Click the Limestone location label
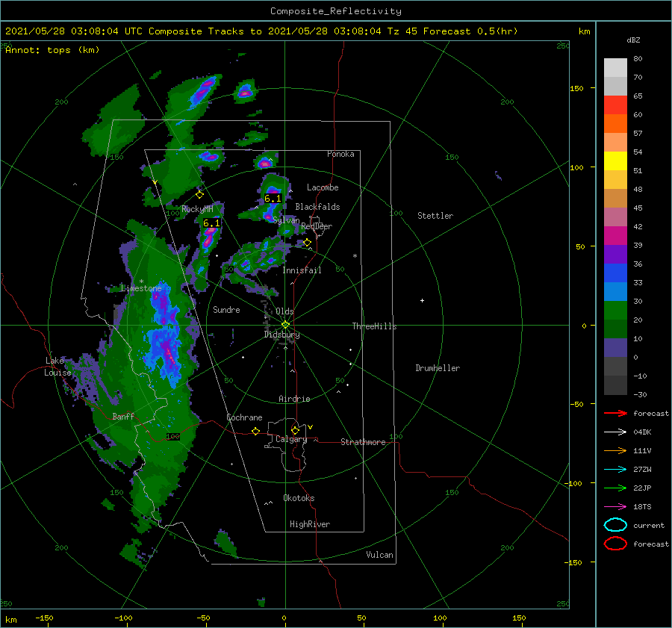 point(141,288)
